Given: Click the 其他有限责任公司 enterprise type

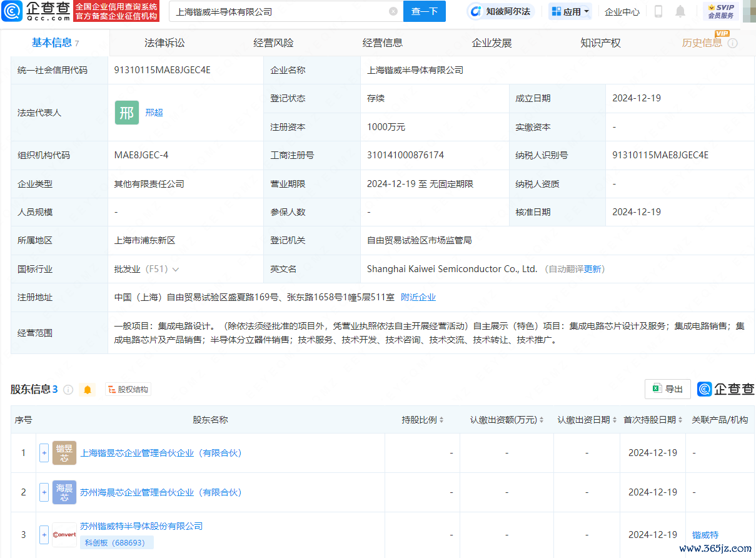Looking at the screenshot, I should [x=149, y=184].
